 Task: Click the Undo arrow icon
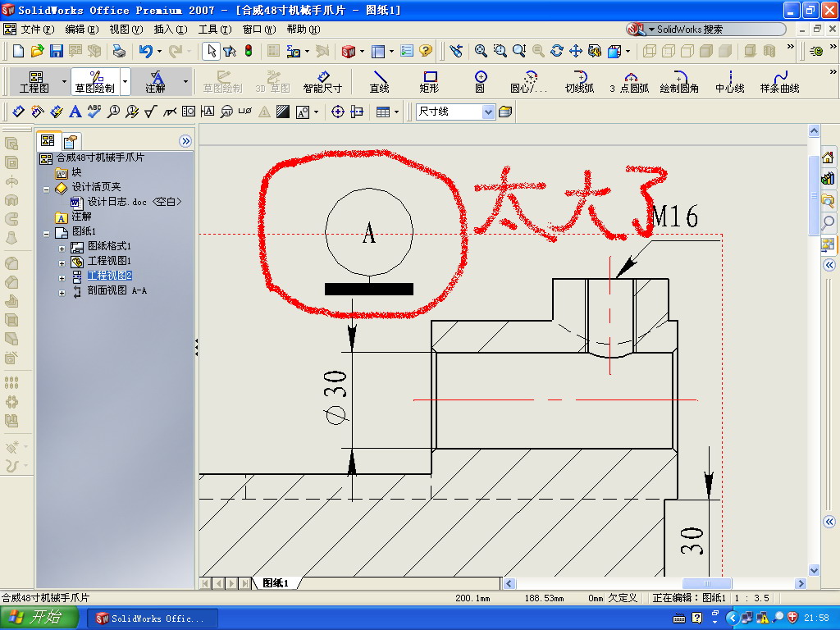145,51
